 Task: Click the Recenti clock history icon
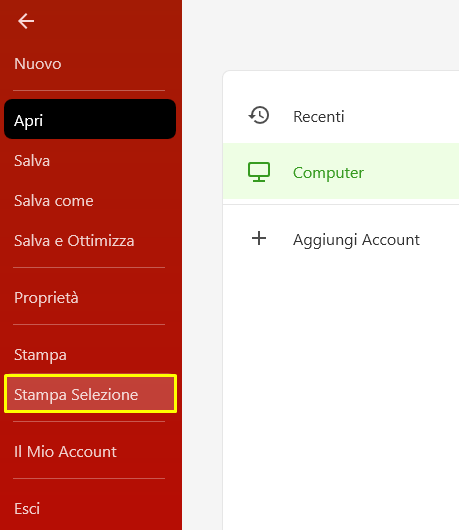pyautogui.click(x=259, y=115)
